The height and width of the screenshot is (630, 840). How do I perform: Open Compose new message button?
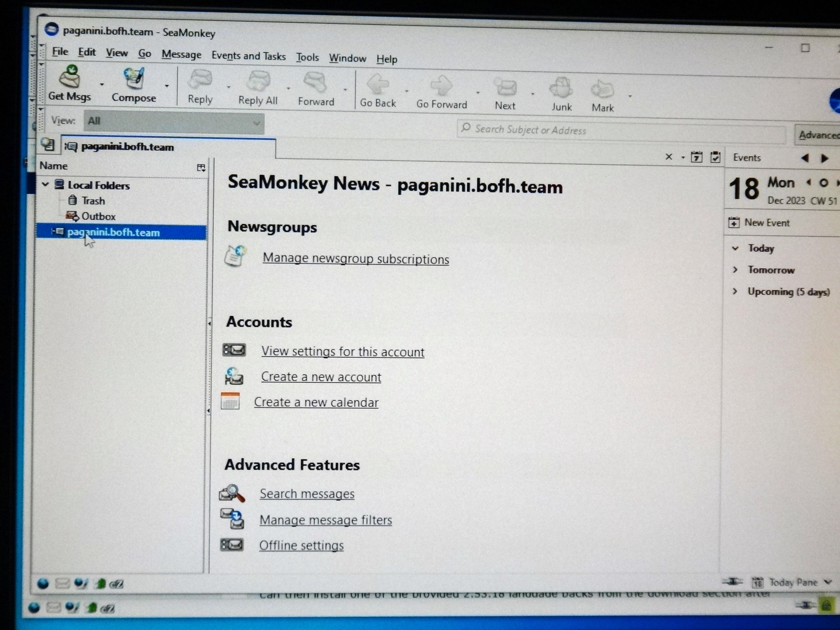pyautogui.click(x=134, y=85)
